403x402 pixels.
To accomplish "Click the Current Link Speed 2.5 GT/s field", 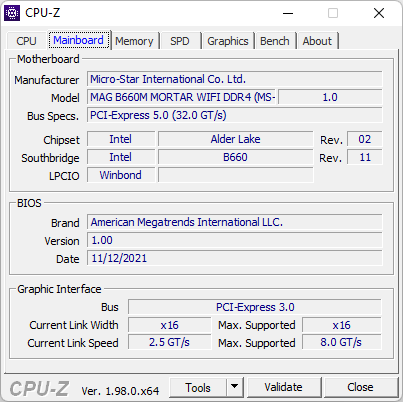I will (169, 342).
